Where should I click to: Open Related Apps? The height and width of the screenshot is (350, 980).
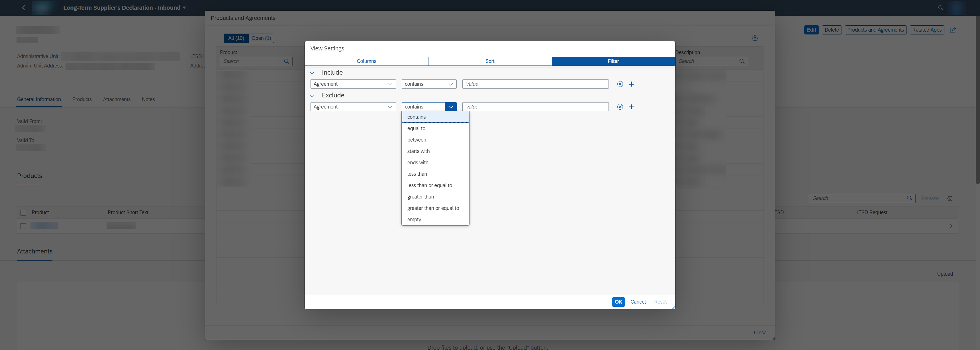[x=927, y=30]
